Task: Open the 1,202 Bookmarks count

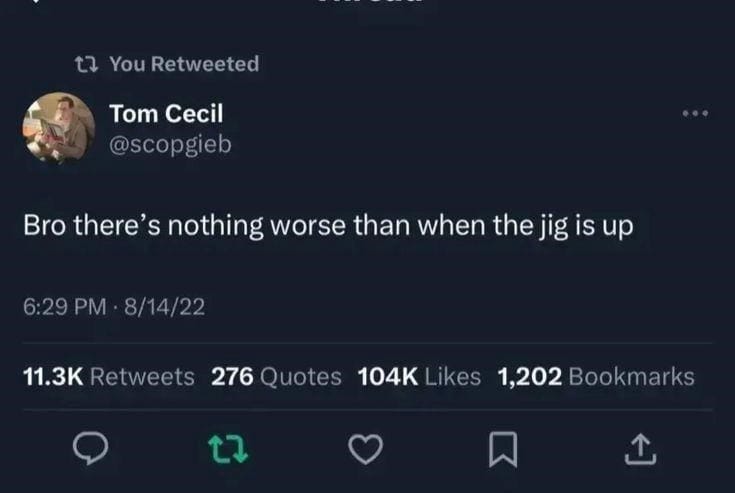Action: pos(596,376)
